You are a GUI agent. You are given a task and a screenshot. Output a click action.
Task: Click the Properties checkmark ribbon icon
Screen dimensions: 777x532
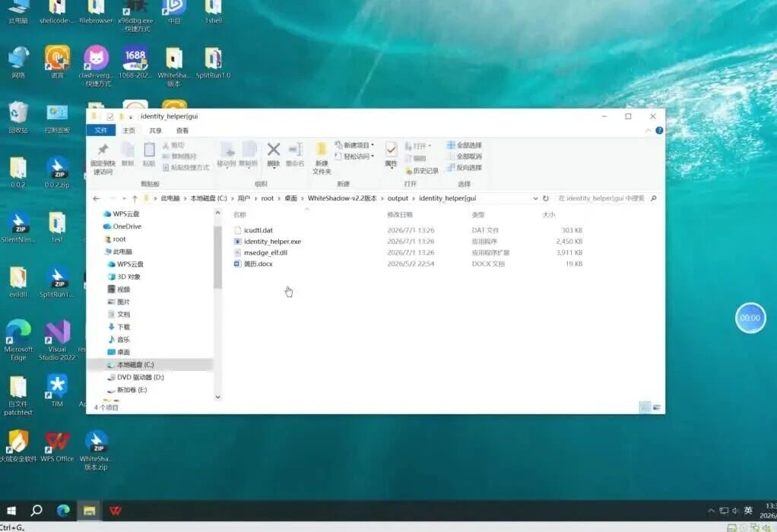pos(391,154)
